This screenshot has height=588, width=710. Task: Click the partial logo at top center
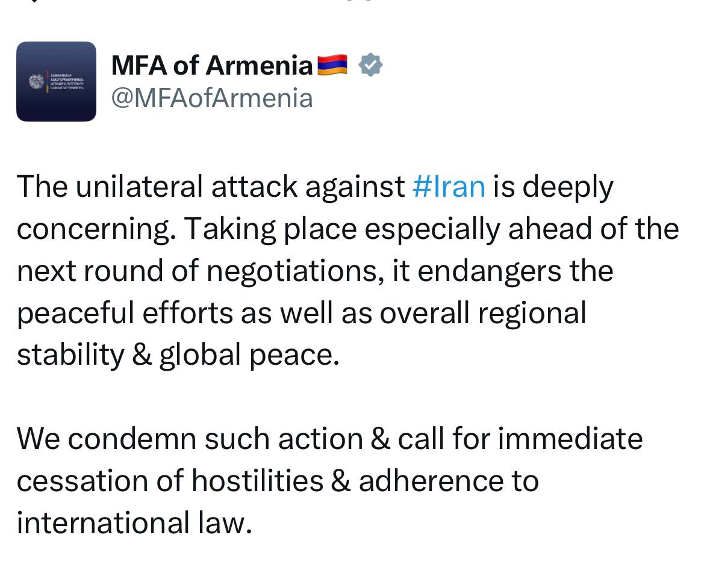(x=360, y=1)
